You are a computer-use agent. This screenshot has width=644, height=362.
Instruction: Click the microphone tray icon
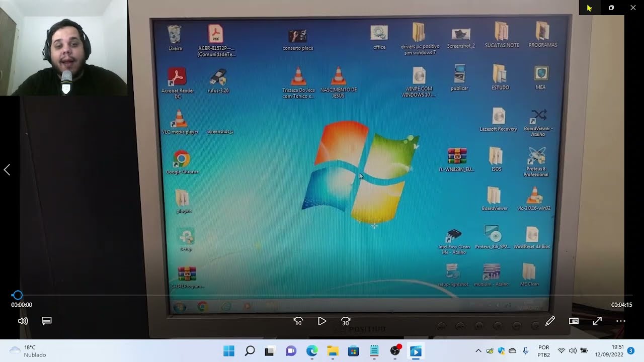point(525,351)
